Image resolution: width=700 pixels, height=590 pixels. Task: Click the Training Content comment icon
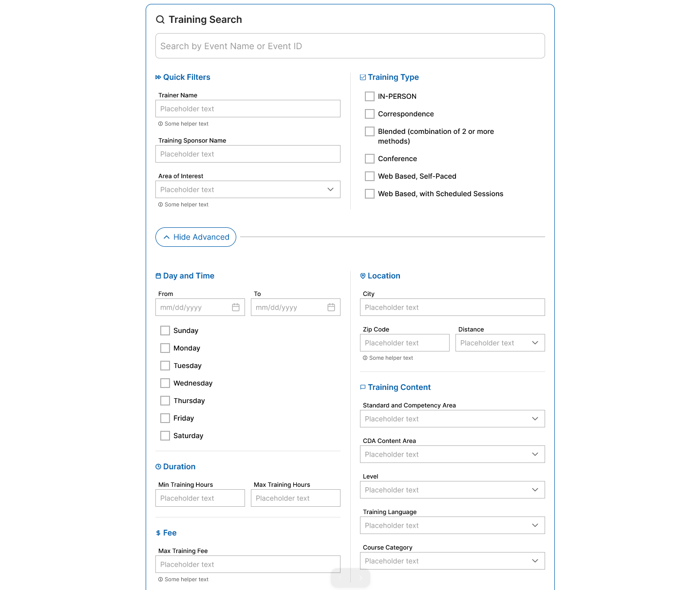click(362, 387)
